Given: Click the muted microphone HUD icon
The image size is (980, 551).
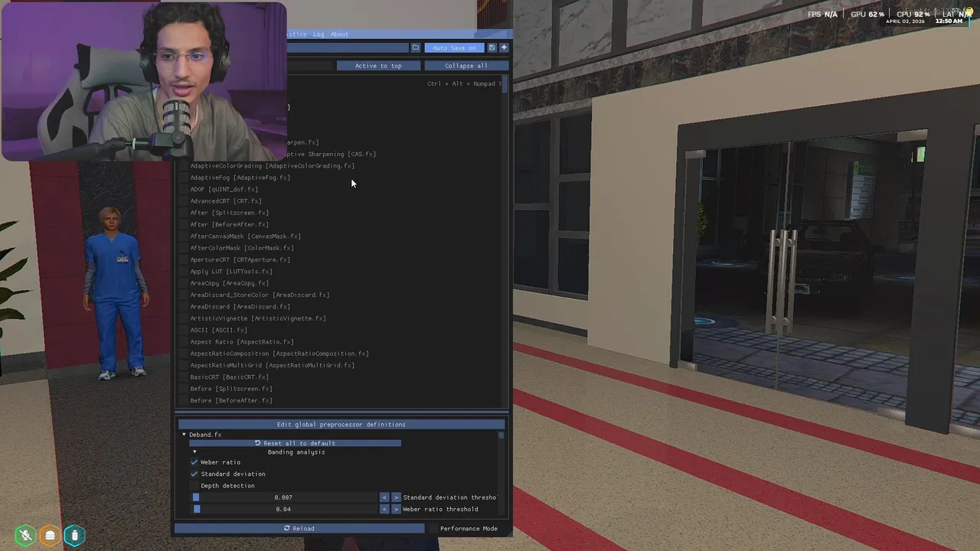Looking at the screenshot, I should 26,535.
